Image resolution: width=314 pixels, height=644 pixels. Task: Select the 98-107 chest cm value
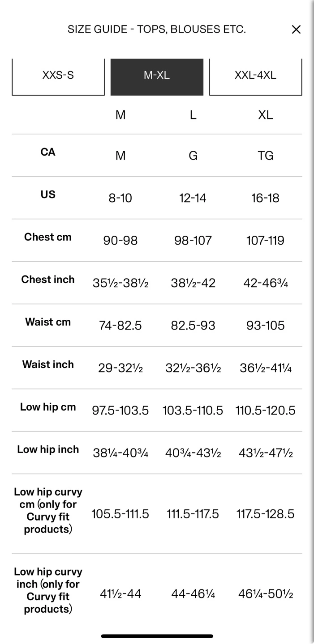pyautogui.click(x=193, y=241)
